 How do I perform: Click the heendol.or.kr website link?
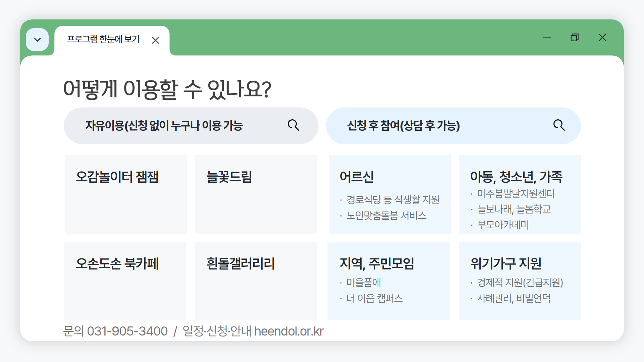(x=289, y=331)
